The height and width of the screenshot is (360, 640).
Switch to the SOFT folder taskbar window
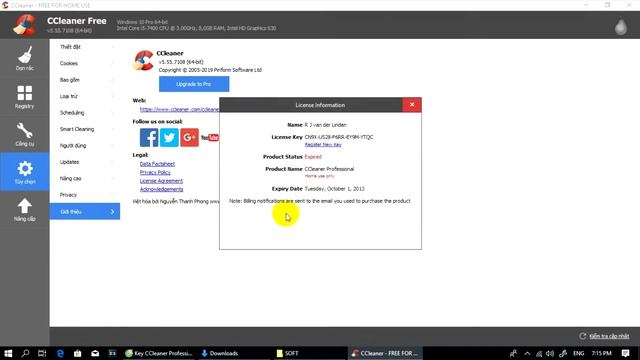click(309, 353)
